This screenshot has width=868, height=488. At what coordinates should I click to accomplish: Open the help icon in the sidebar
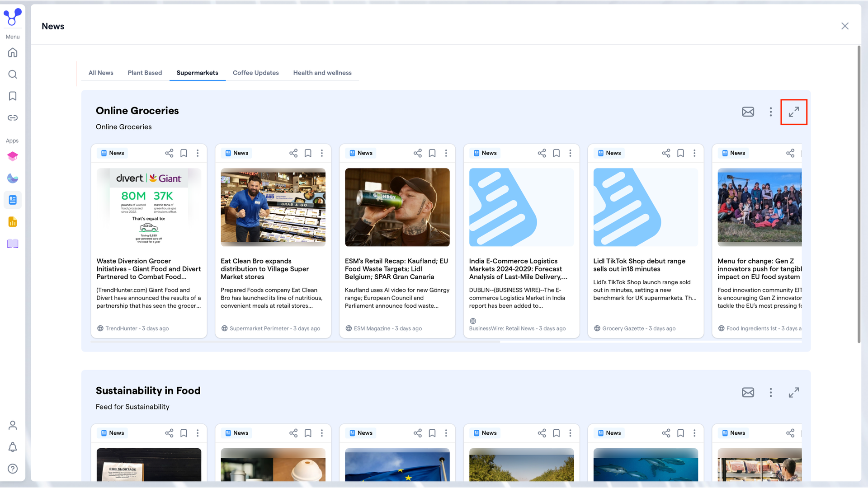pyautogui.click(x=13, y=469)
